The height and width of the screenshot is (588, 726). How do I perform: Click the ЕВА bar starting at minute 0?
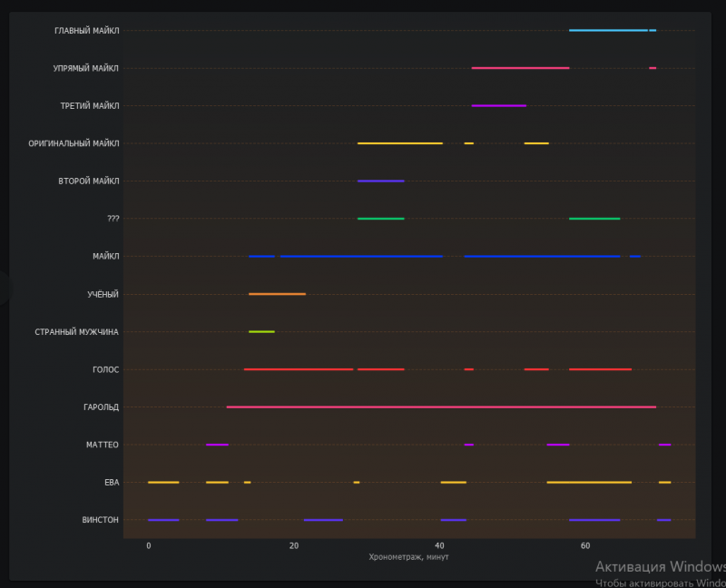click(163, 483)
